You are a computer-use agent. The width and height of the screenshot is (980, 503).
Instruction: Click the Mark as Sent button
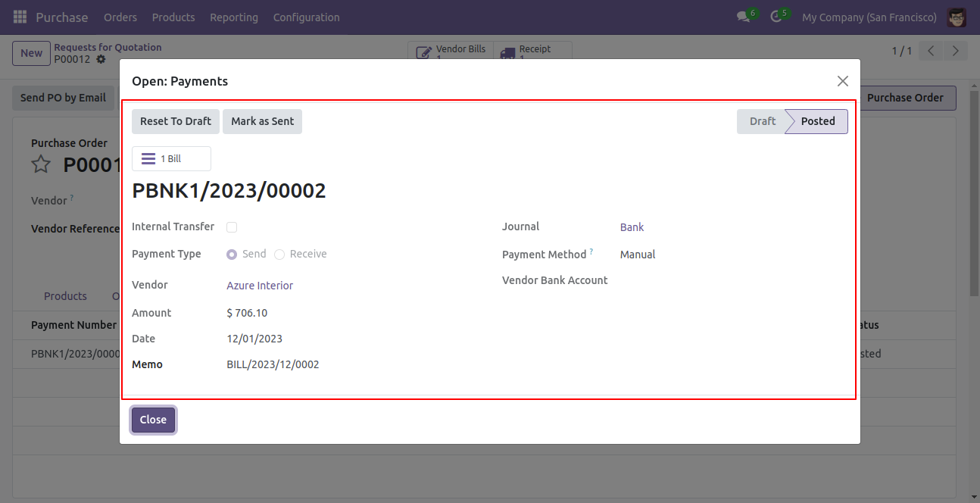(x=262, y=121)
